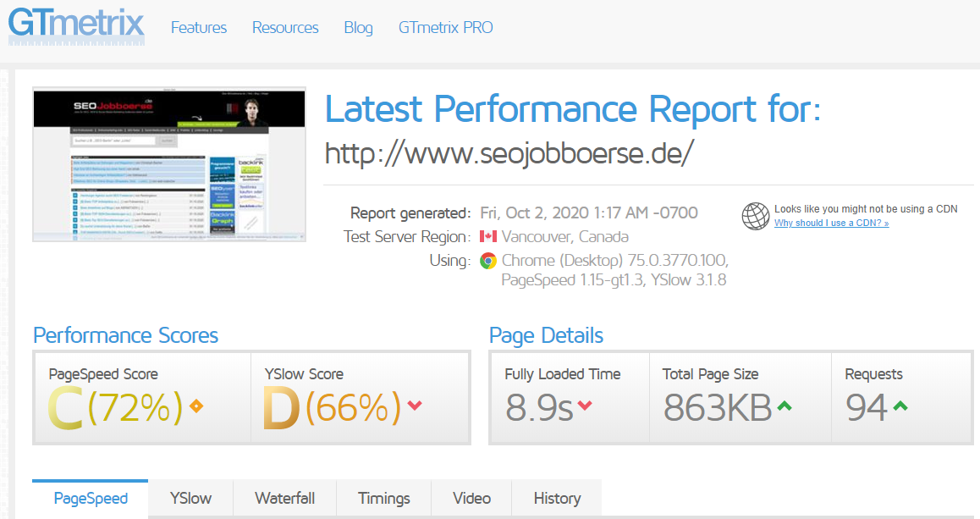This screenshot has height=519, width=980.
Task: Click the YSlow Score D (66%) grade
Action: pos(332,408)
